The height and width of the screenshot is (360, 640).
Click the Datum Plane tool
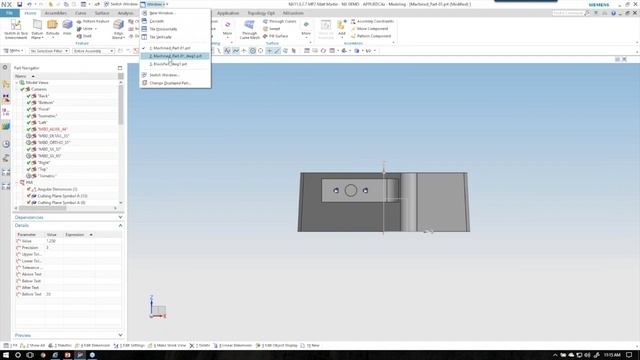[37, 29]
